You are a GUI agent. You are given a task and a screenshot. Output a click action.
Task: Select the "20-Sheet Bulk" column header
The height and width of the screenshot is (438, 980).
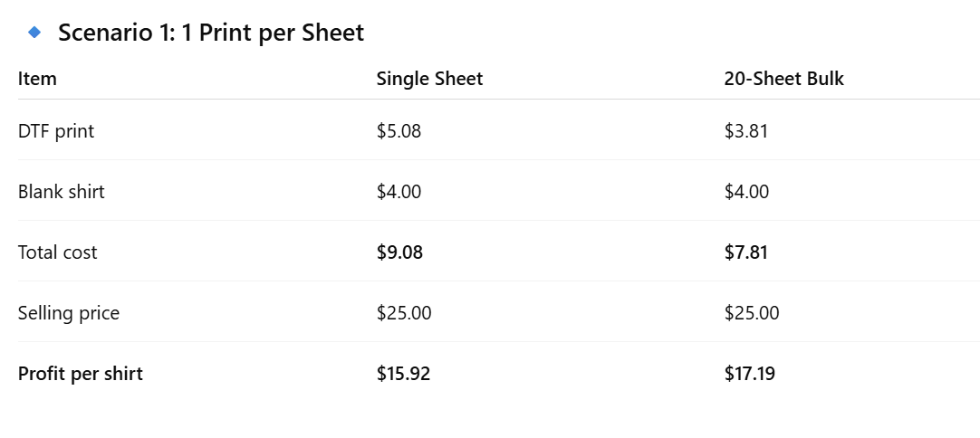pos(783,79)
